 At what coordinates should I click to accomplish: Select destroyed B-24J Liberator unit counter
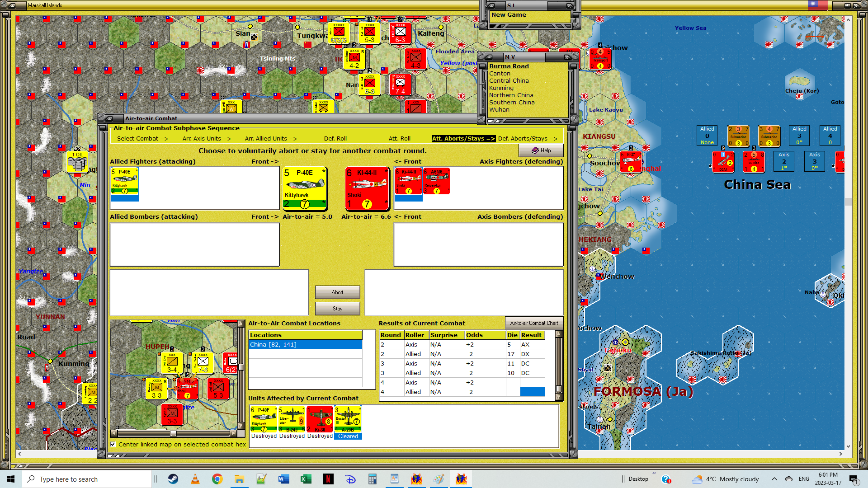292,419
